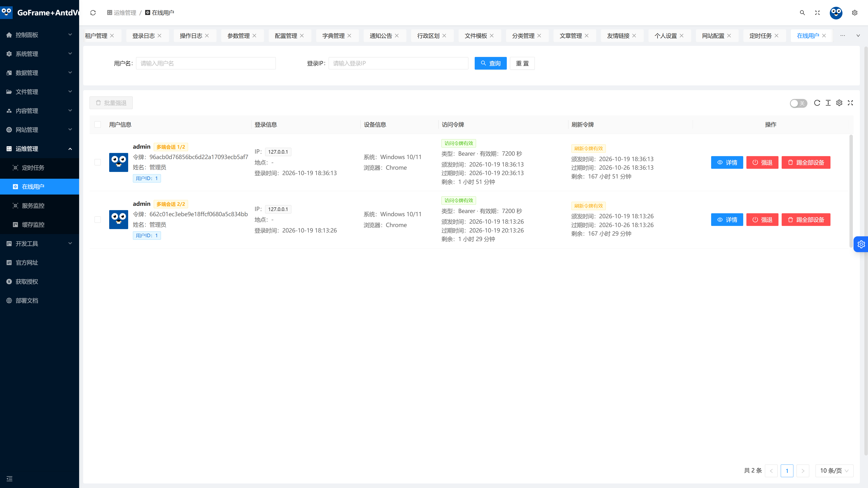This screenshot has width=868, height=488.
Task: Close the 定时任务 tab
Action: (776, 36)
